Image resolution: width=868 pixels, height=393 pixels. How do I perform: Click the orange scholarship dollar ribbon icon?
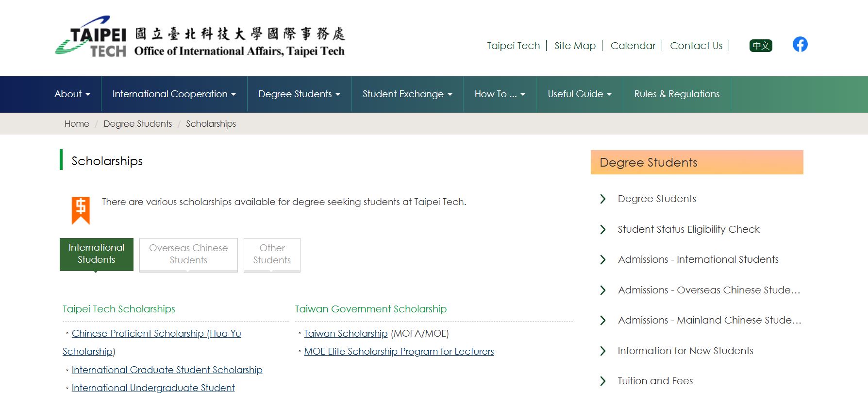[81, 210]
